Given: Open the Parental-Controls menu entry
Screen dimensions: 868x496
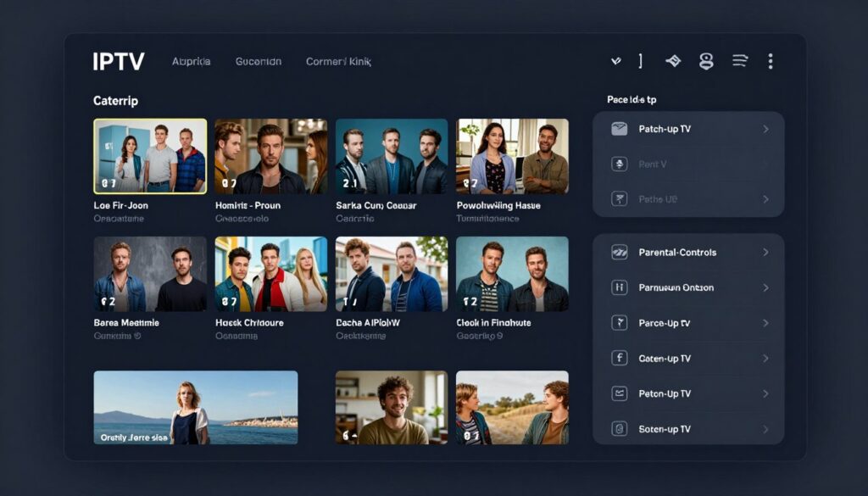Looking at the screenshot, I should click(688, 253).
